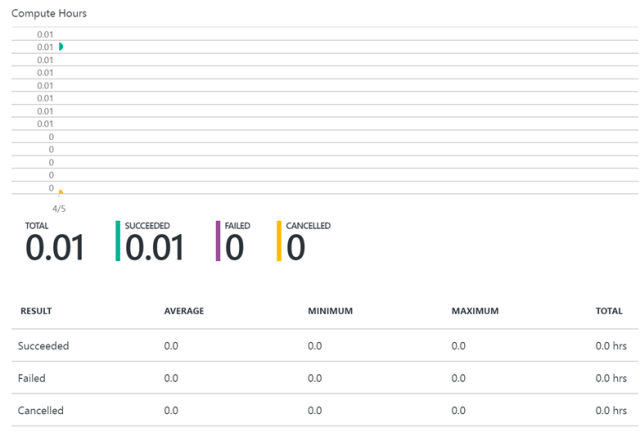Click the CANCELLED summary label
640x432 pixels.
pos(308,226)
